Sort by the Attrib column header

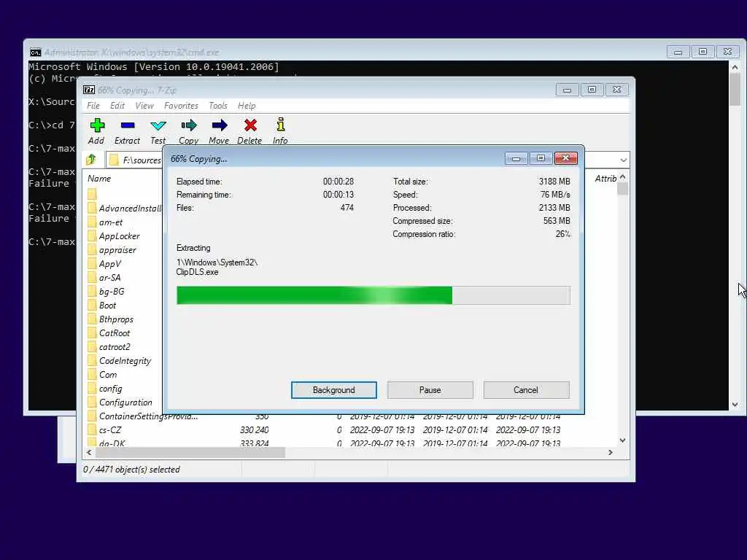[x=605, y=179]
